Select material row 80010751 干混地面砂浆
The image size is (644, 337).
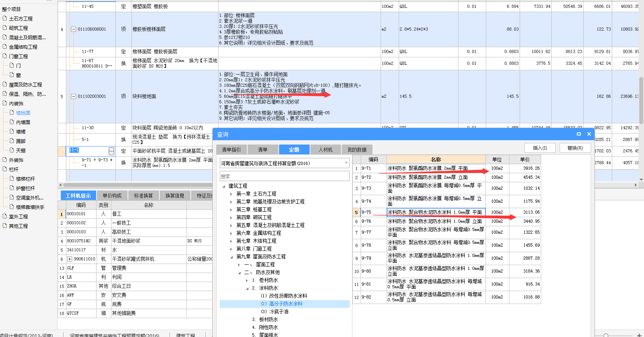(135, 241)
